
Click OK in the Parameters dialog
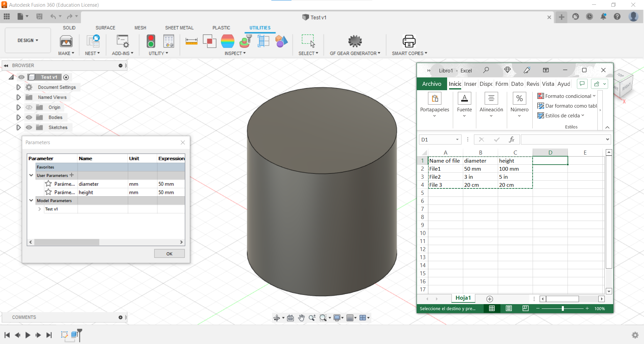[x=169, y=254]
